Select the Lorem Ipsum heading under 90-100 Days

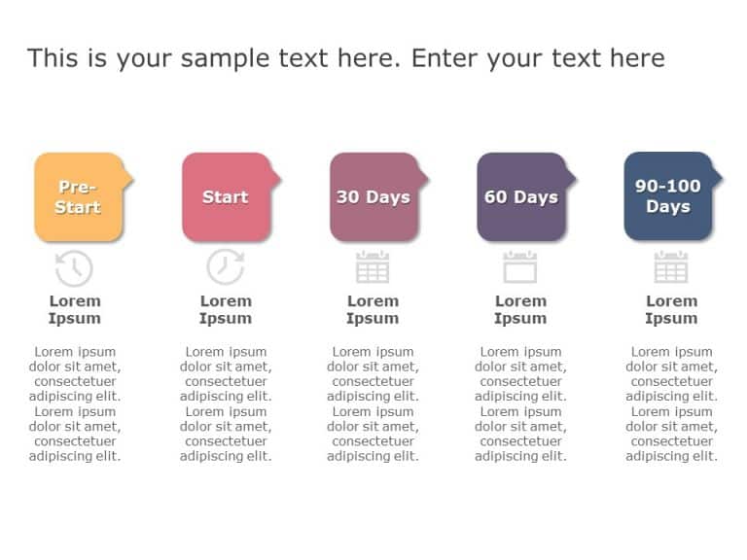click(x=671, y=309)
